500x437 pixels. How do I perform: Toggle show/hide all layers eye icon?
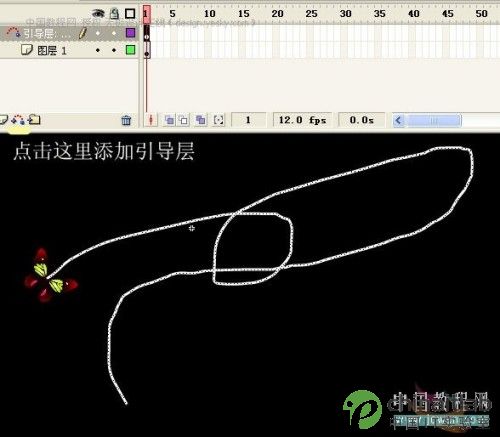click(98, 13)
